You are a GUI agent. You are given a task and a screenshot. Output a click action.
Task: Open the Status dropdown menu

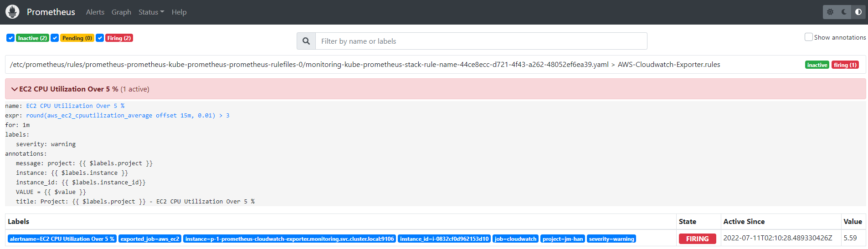pos(151,12)
